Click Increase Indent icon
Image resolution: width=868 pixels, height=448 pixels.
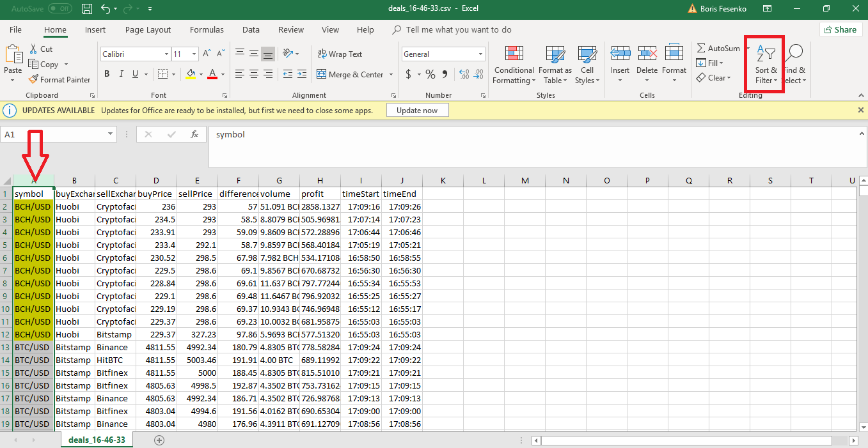[x=303, y=74]
